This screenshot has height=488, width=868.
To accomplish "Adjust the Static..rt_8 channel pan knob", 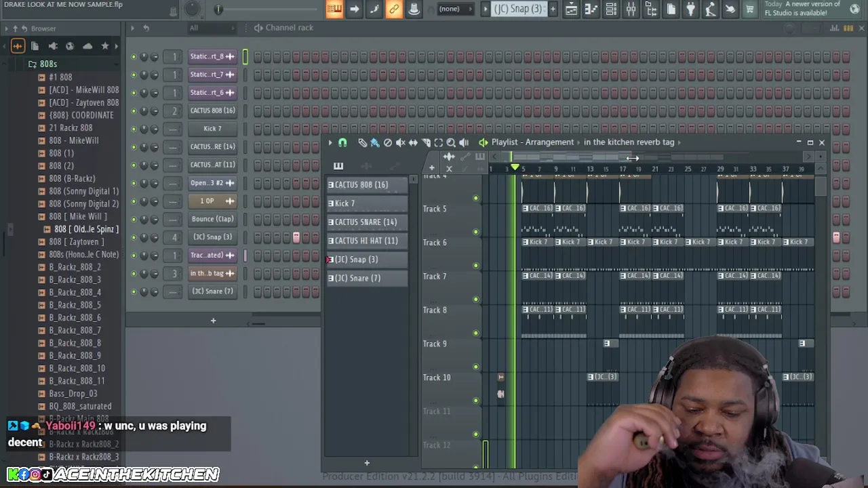I will (x=144, y=57).
